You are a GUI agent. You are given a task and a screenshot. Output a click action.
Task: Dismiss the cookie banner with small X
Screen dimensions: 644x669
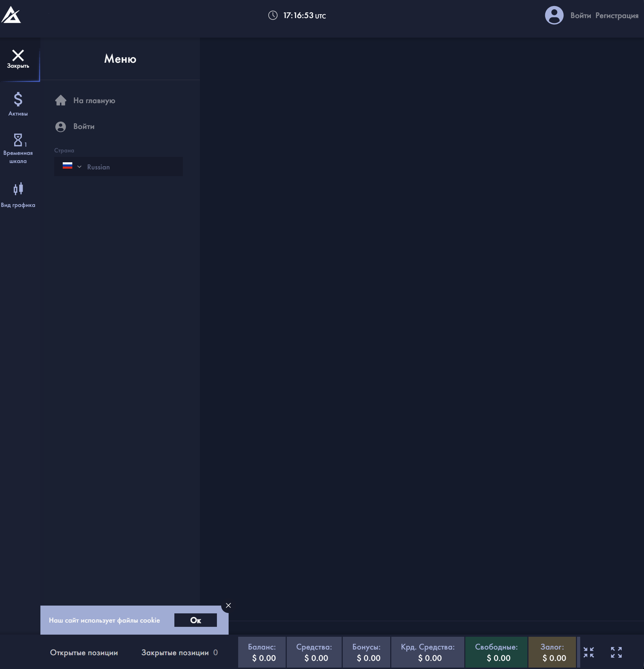pos(229,606)
